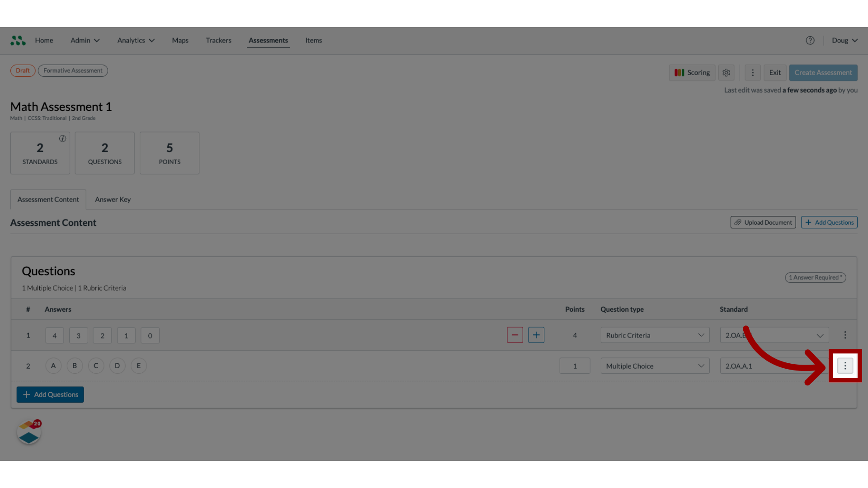Toggle the Formative Assessment badge
The image size is (868, 488).
73,70
